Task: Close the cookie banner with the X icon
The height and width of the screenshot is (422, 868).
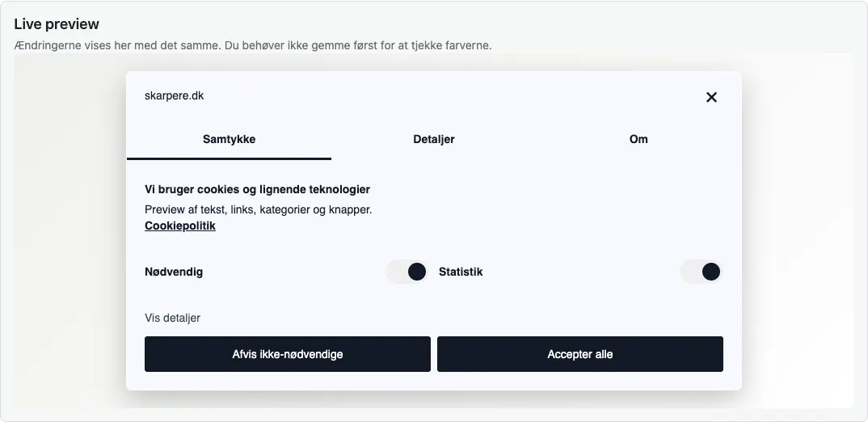Action: 711,98
